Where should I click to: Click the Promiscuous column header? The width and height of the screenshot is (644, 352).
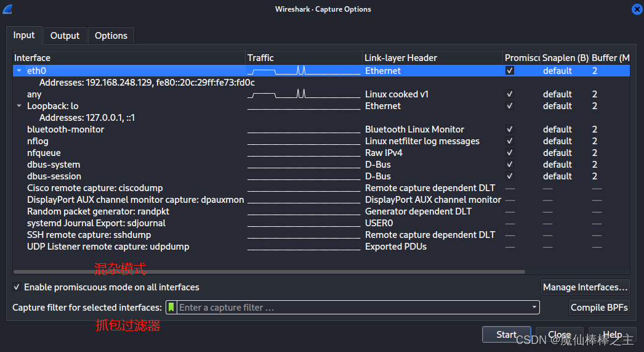tap(521, 58)
